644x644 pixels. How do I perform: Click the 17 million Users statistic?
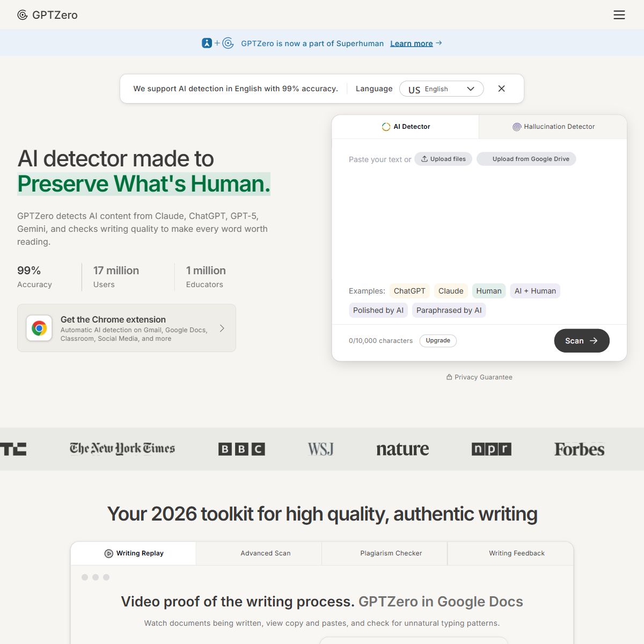[x=116, y=277]
